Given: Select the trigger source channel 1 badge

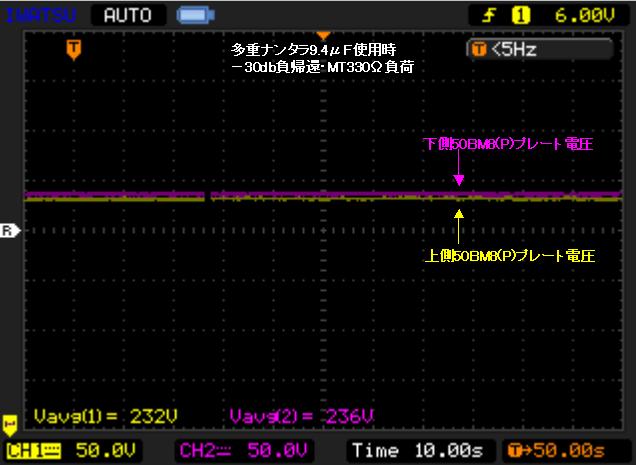Looking at the screenshot, I should (522, 14).
